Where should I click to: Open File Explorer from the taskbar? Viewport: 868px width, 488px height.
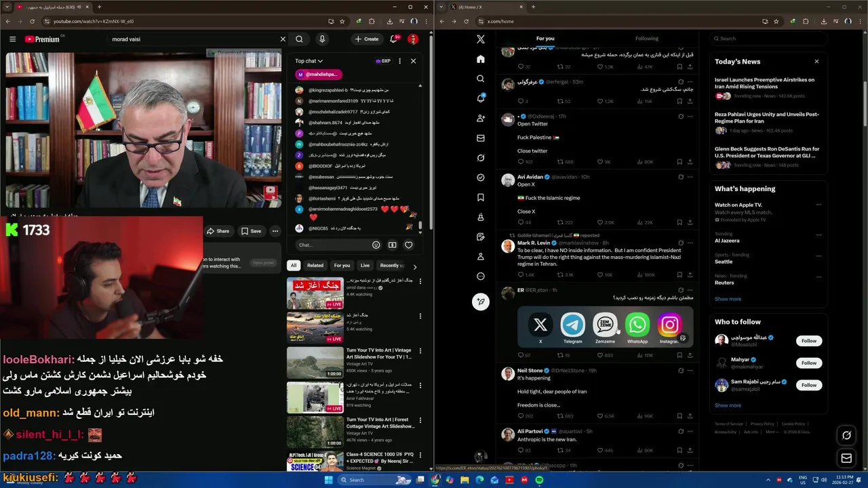click(465, 480)
